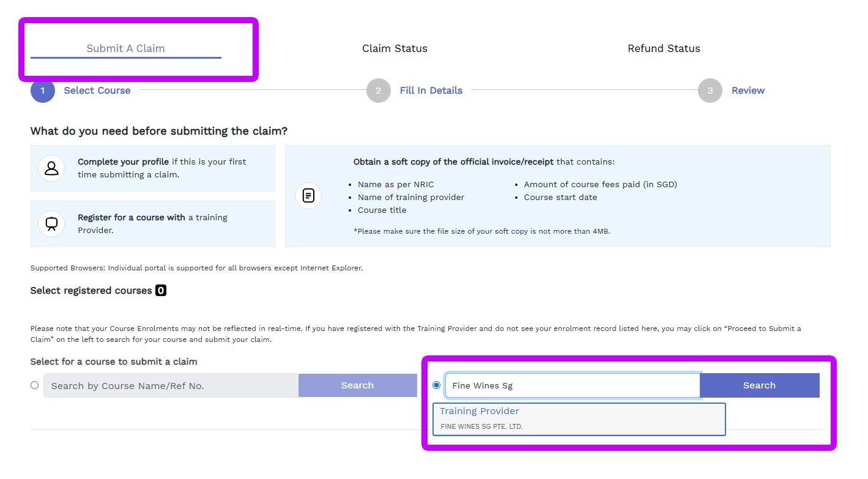Click step 2 circle icon

[378, 91]
